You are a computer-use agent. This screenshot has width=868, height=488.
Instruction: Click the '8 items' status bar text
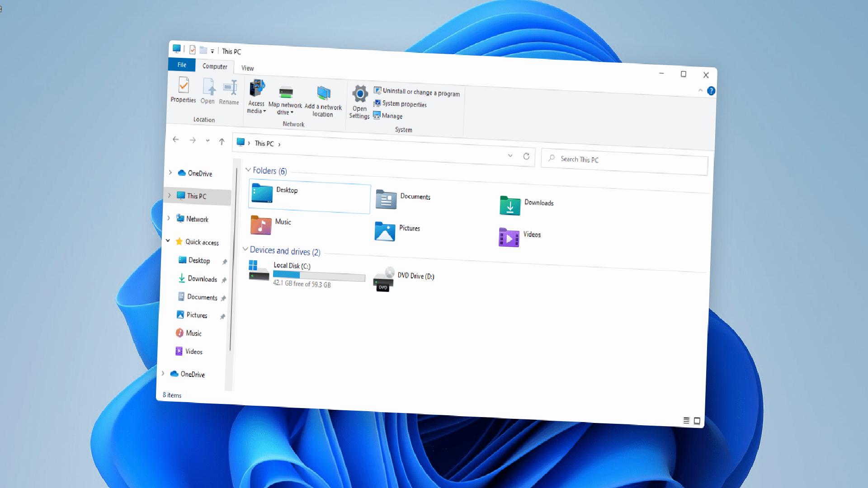(172, 395)
